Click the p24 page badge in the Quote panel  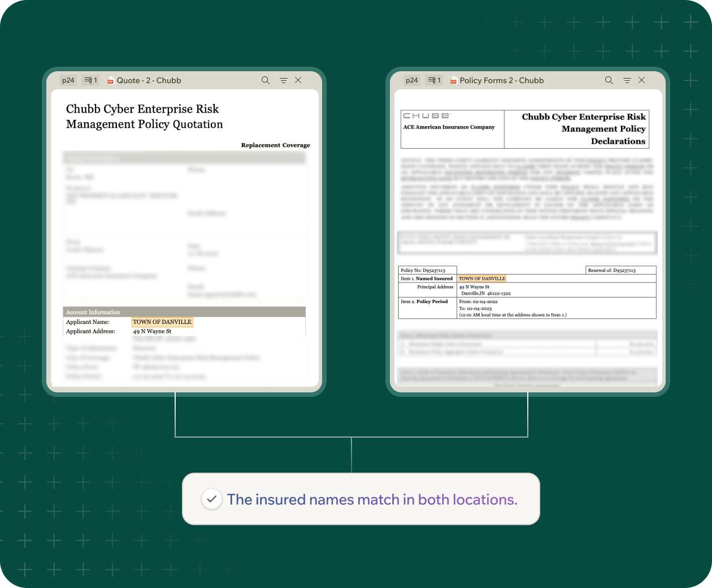click(68, 80)
